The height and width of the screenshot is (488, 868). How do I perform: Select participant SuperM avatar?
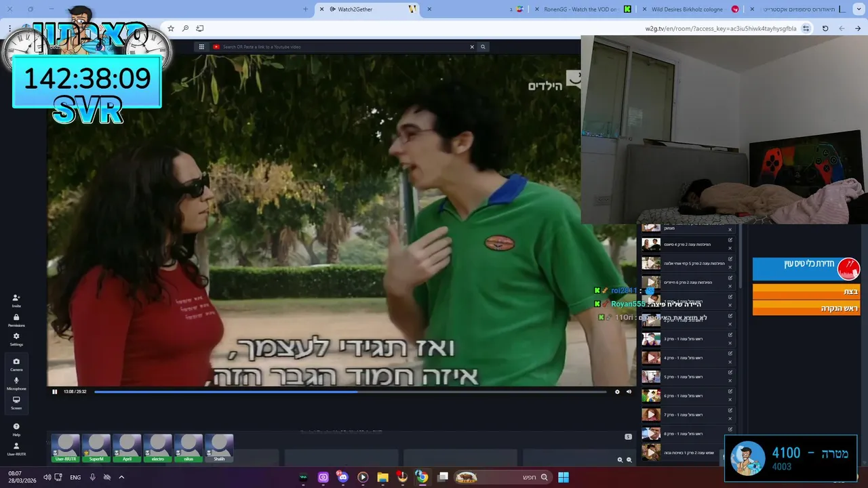96,448
